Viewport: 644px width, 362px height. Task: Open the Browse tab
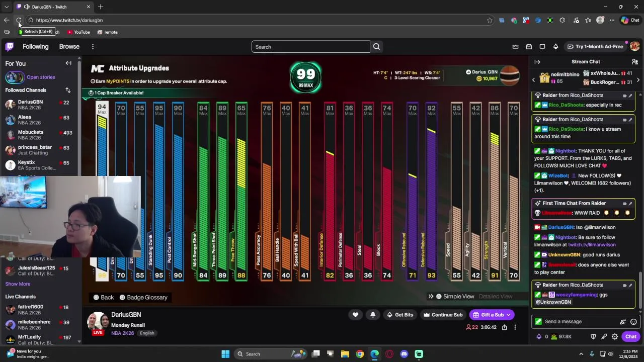(69, 46)
